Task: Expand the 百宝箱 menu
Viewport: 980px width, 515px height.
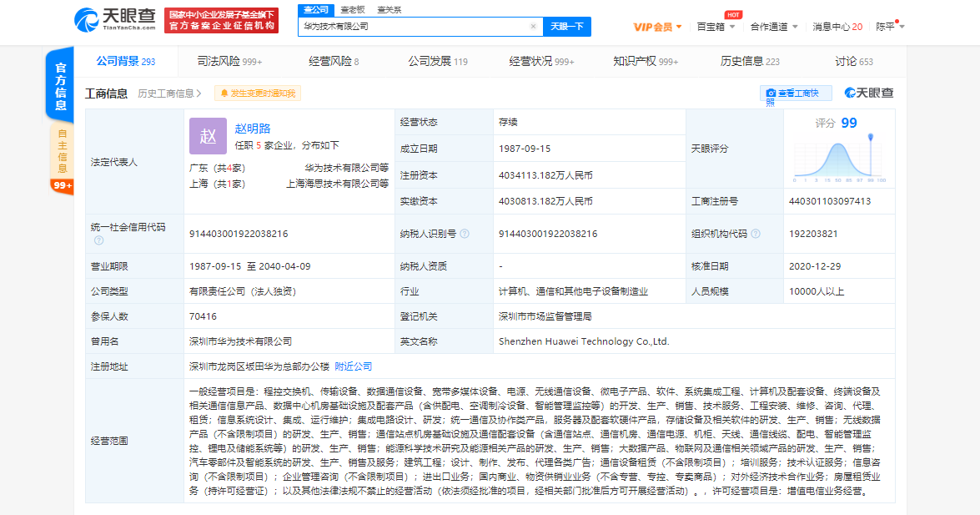Action: 716,27
